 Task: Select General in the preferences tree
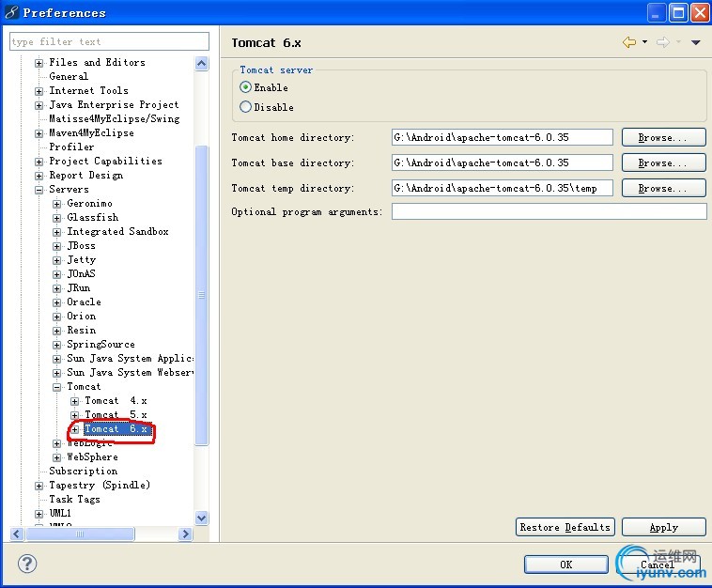pyautogui.click(x=69, y=76)
